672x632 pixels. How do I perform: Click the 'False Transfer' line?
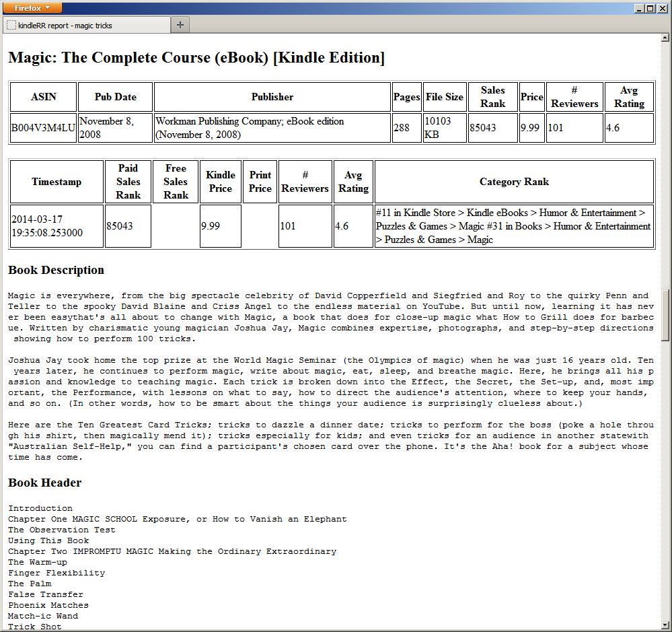click(46, 594)
